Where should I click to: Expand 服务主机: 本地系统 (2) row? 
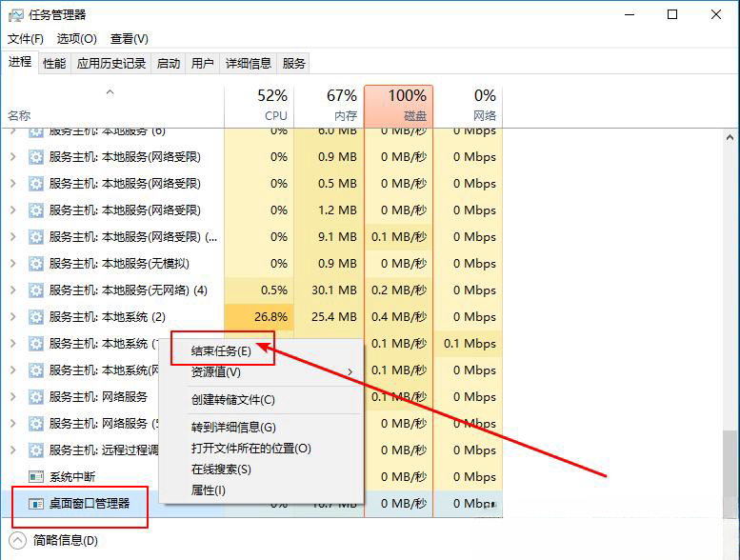click(13, 316)
